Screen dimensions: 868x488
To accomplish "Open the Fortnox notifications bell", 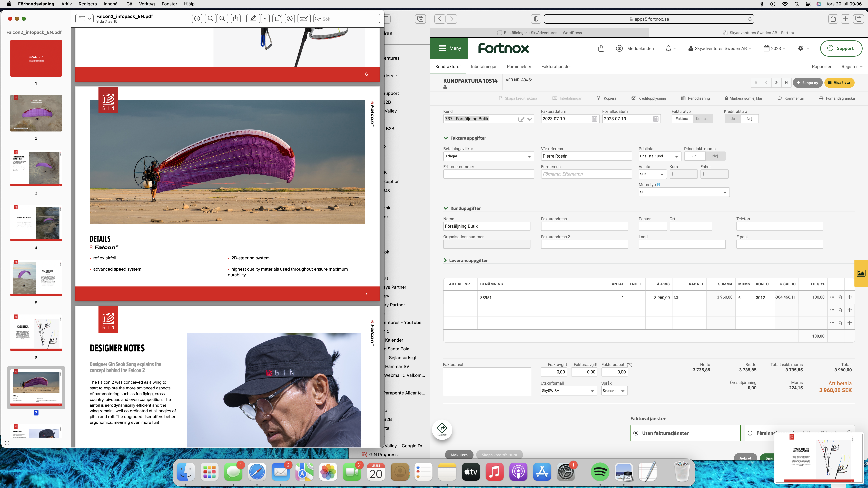I will coord(668,48).
